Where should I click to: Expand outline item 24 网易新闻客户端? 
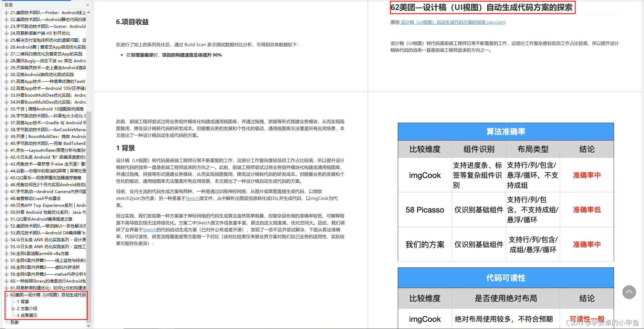pyautogui.click(x=6, y=33)
